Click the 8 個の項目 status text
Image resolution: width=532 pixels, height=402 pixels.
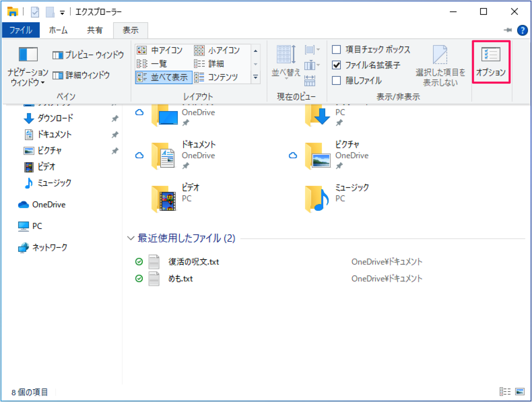(x=29, y=392)
